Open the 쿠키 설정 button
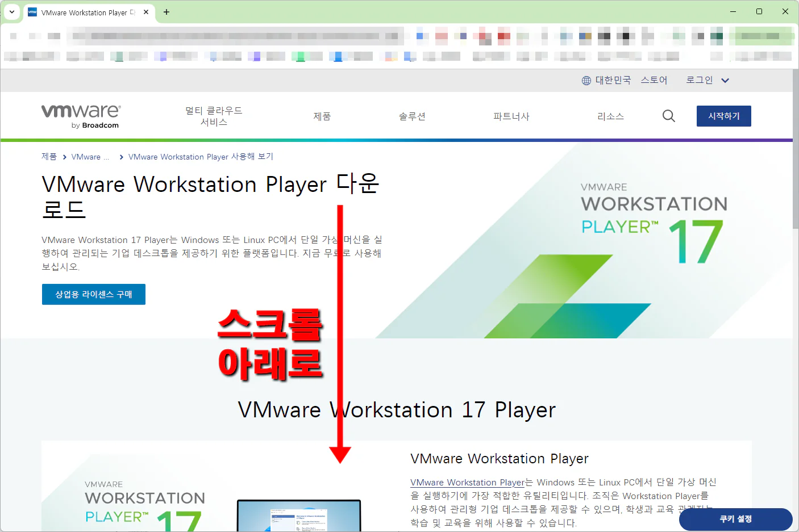 click(x=736, y=519)
